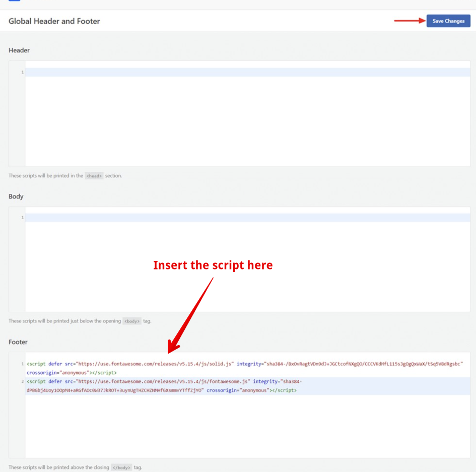The width and height of the screenshot is (476, 472).
Task: Click the Save Changes button
Action: click(x=448, y=21)
